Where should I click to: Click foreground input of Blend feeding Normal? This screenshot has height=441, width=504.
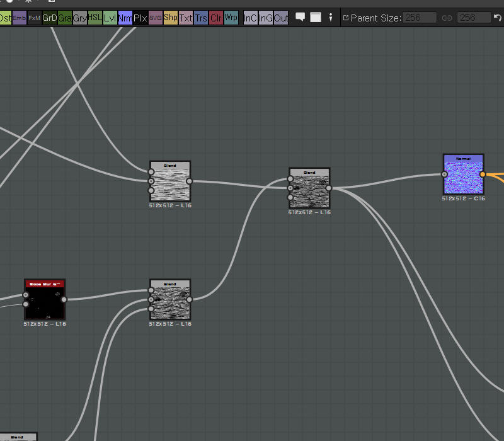pos(290,179)
